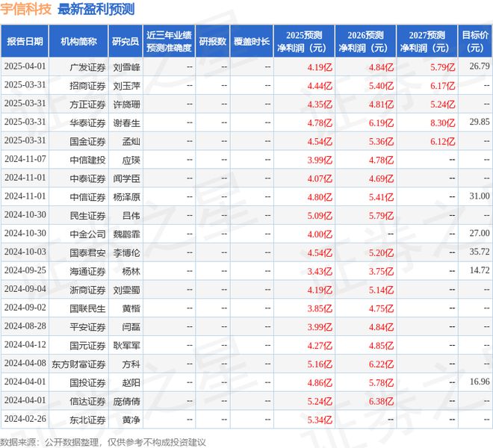Click 2025 forecast value 5.34亿
The image size is (493, 448).
click(320, 420)
